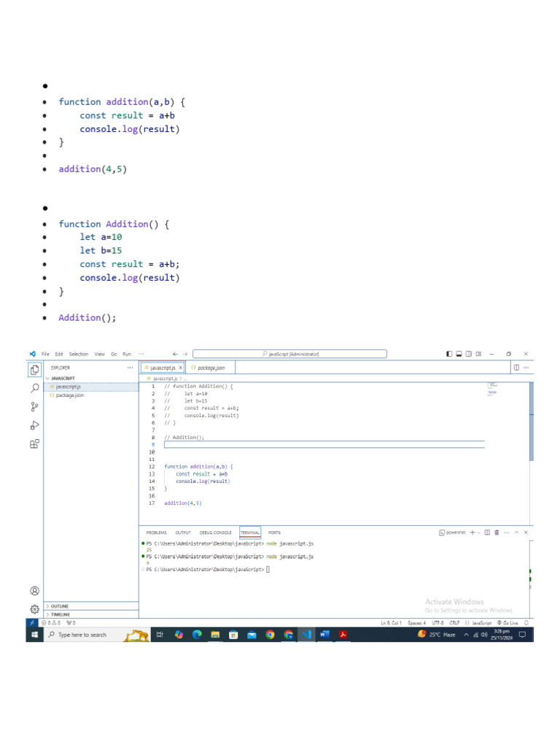Open the Manage gear settings icon
Image resolution: width=560 pixels, height=747 pixels.
34,608
